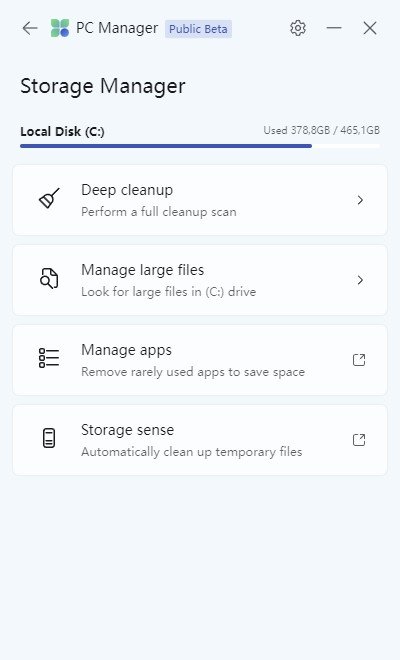Click the Manage large files magnifier icon
The image size is (400, 660).
(49, 278)
